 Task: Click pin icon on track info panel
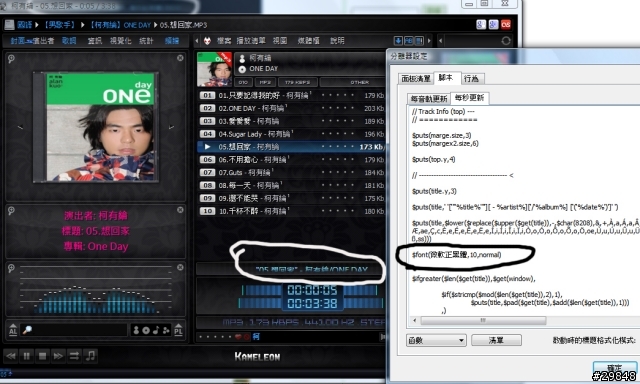click(11, 211)
